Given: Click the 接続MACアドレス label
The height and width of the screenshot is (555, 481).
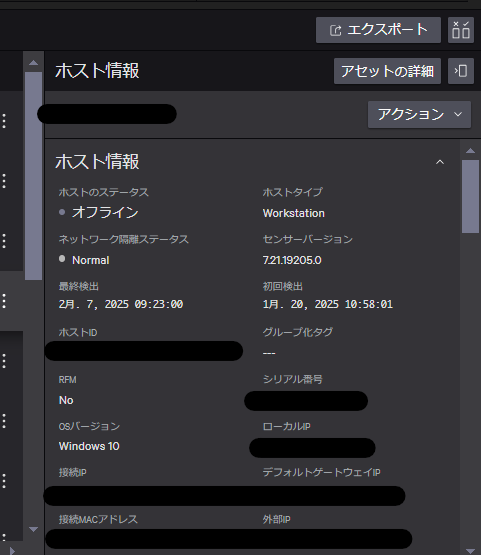Looking at the screenshot, I should pos(98,519).
